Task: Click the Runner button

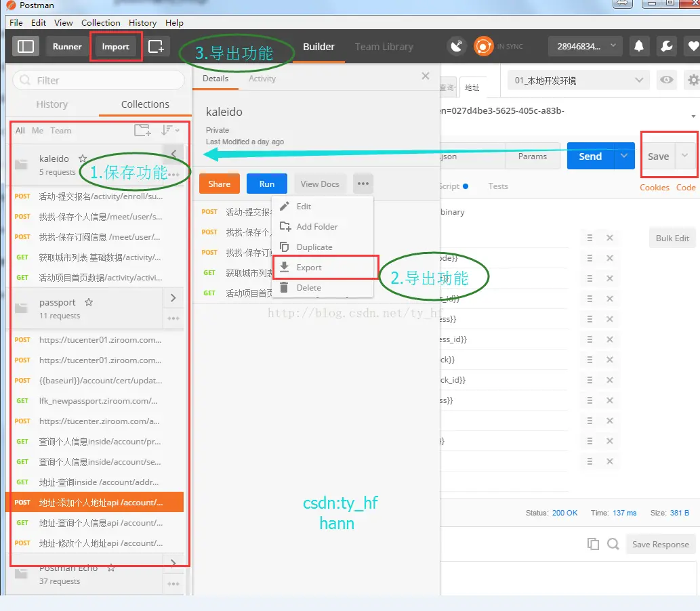Action: 67,47
